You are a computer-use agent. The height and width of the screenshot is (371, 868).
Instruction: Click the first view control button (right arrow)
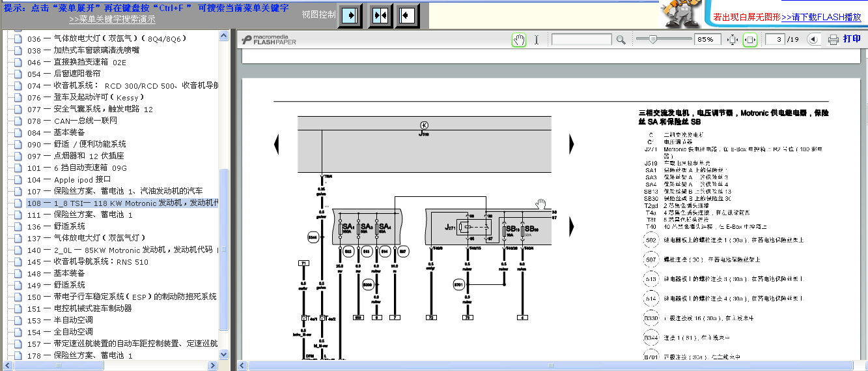click(x=350, y=15)
